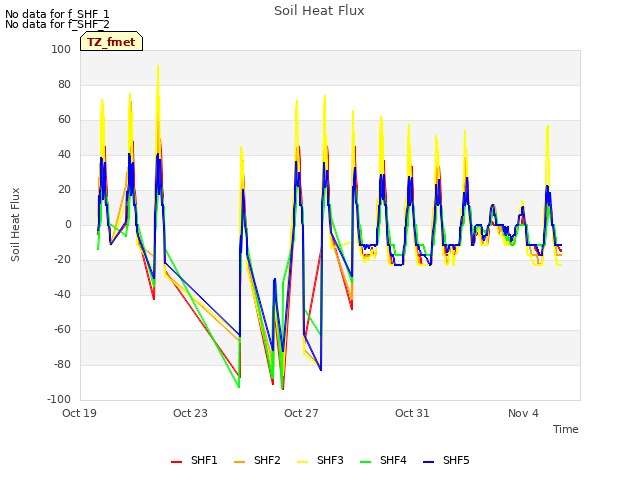The image size is (640, 480).
Task: Click the -60 y-axis tick label
Action: point(62,329)
